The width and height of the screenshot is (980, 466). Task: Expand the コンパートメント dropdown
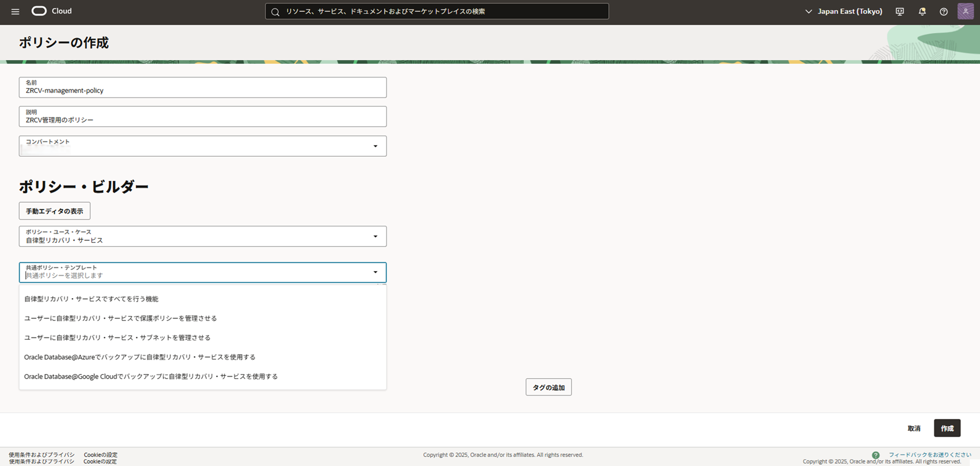coord(375,146)
